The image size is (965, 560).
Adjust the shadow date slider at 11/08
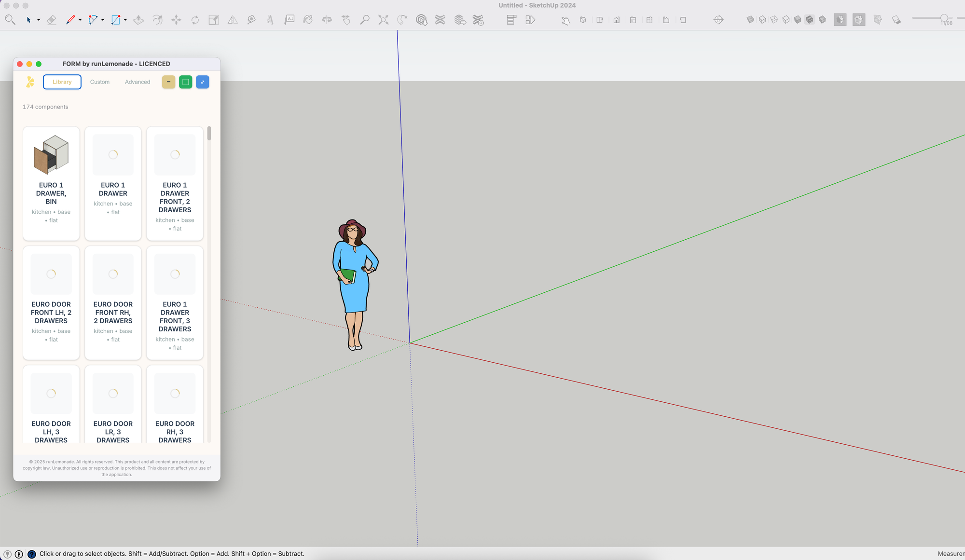pos(944,18)
